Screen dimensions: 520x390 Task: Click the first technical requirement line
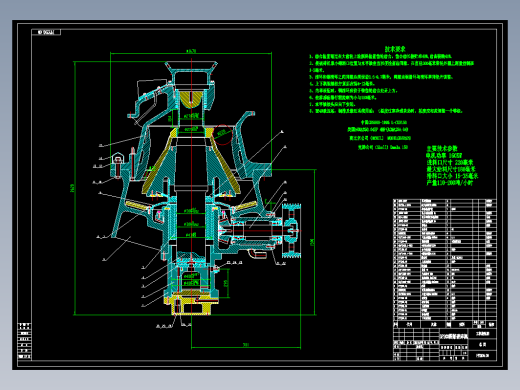point(380,57)
